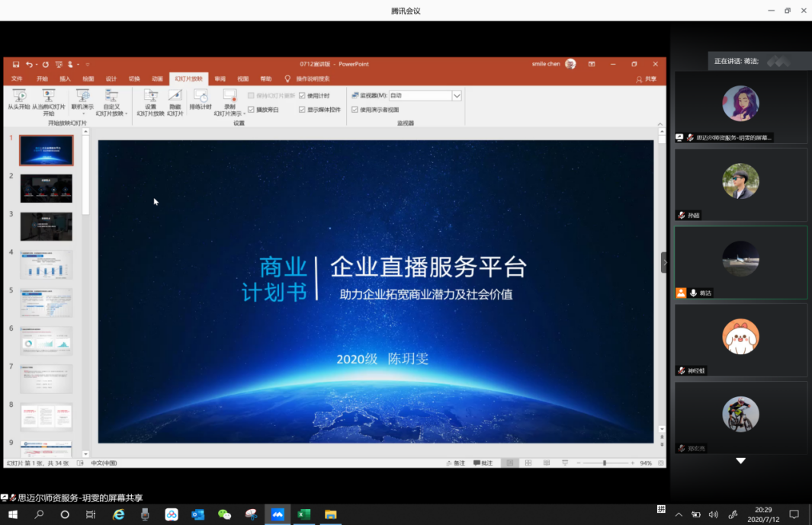Select slide 4 thumbnail in slide panel
Screen dimensions: 812x525
(x=47, y=264)
